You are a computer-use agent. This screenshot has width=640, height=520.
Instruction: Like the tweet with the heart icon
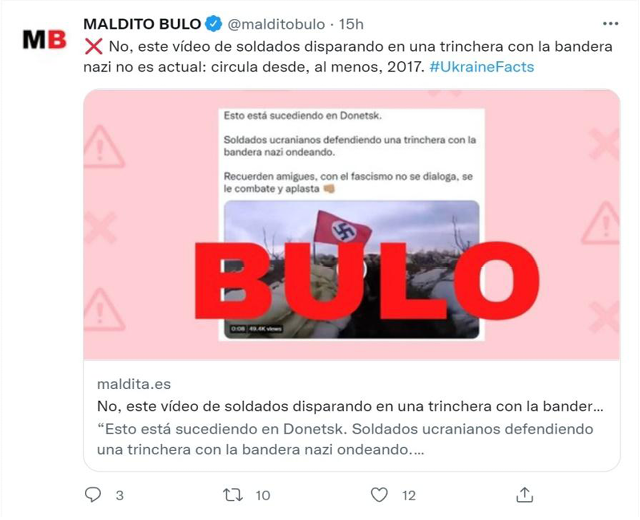pyautogui.click(x=379, y=495)
